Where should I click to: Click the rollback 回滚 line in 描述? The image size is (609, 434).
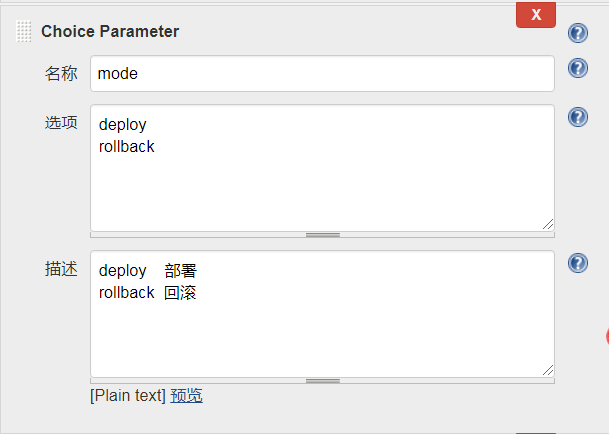148,293
